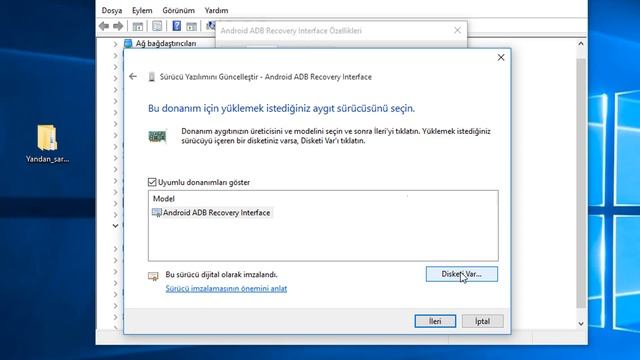Click the digital signature certificate icon
Viewport: 640px width, 360px height.
pyautogui.click(x=153, y=277)
